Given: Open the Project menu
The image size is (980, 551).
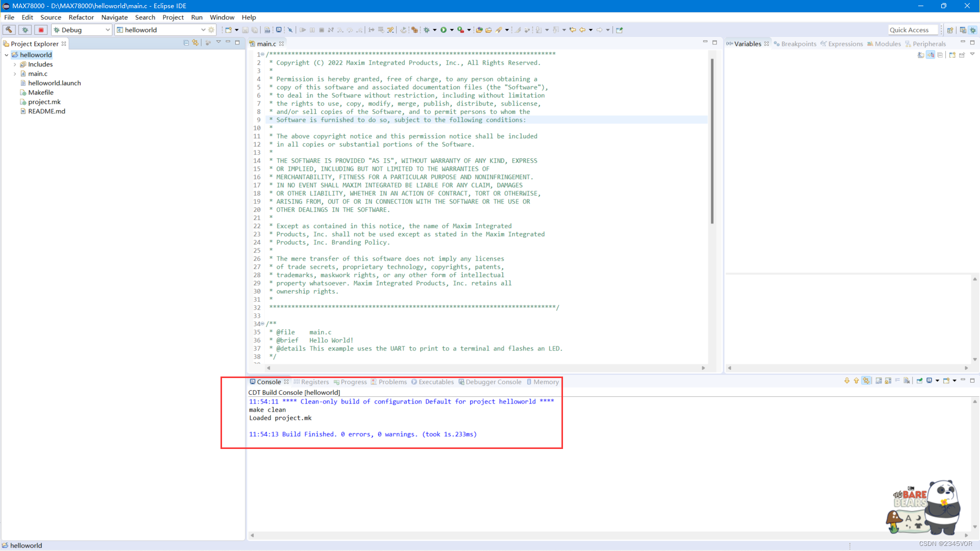Looking at the screenshot, I should pyautogui.click(x=173, y=17).
